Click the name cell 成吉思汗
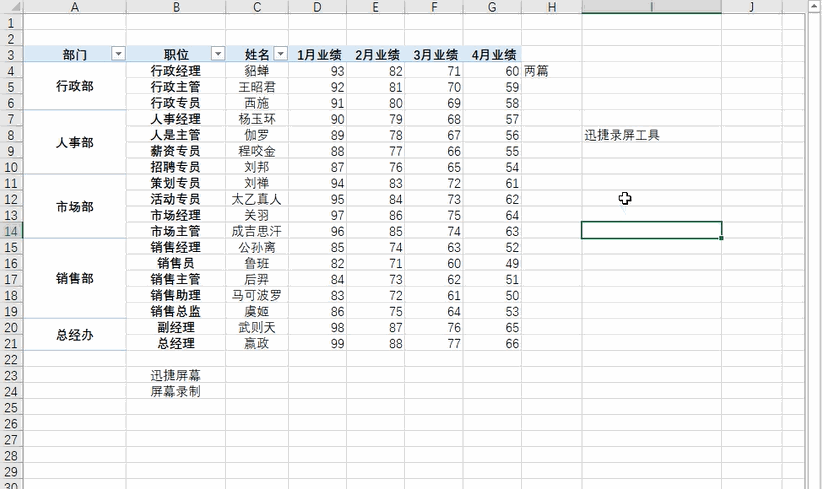This screenshot has width=822, height=489. [257, 231]
